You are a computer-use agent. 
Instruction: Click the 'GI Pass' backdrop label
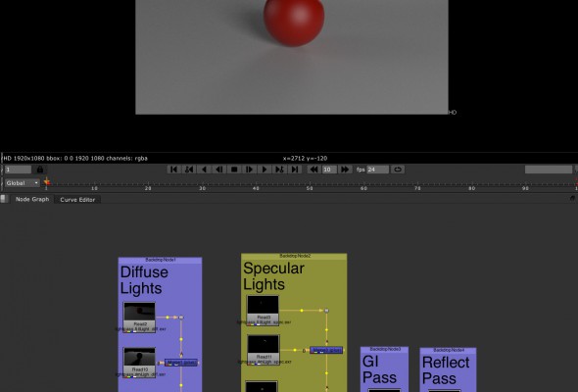(x=379, y=369)
